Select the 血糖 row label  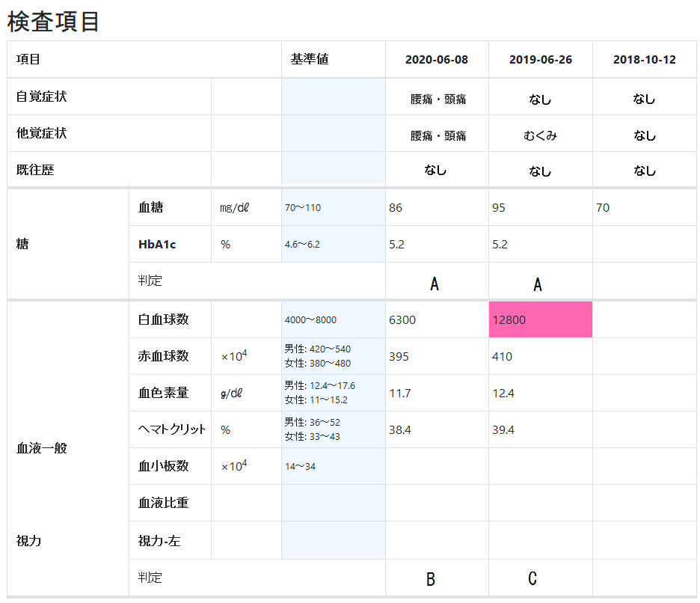pyautogui.click(x=150, y=208)
